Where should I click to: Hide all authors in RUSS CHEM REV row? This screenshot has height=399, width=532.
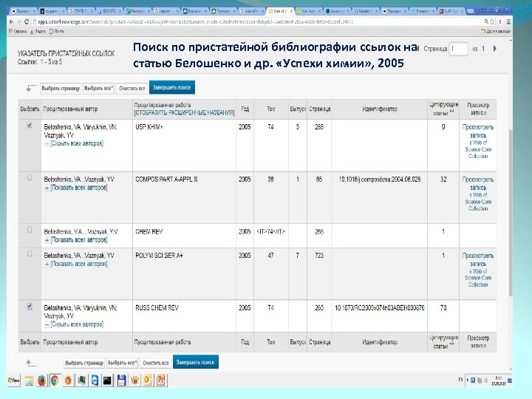[74, 324]
